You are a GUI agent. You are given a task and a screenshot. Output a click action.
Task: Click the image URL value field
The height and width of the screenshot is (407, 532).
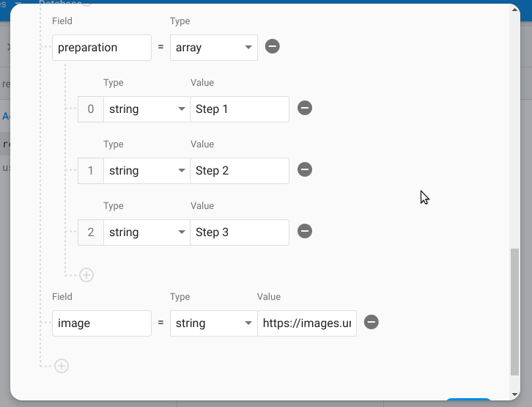[x=307, y=323]
